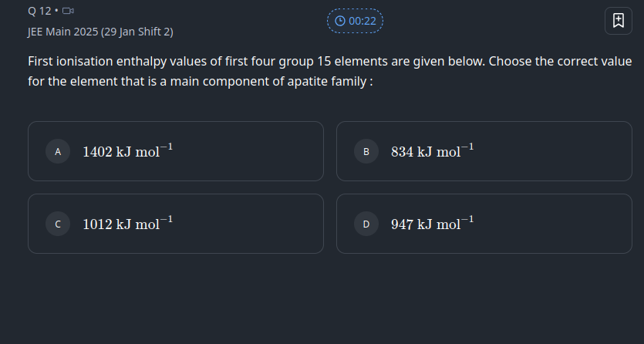Screen dimensions: 644x344
Task: Click the Q 12 question number label
Action: (x=39, y=11)
